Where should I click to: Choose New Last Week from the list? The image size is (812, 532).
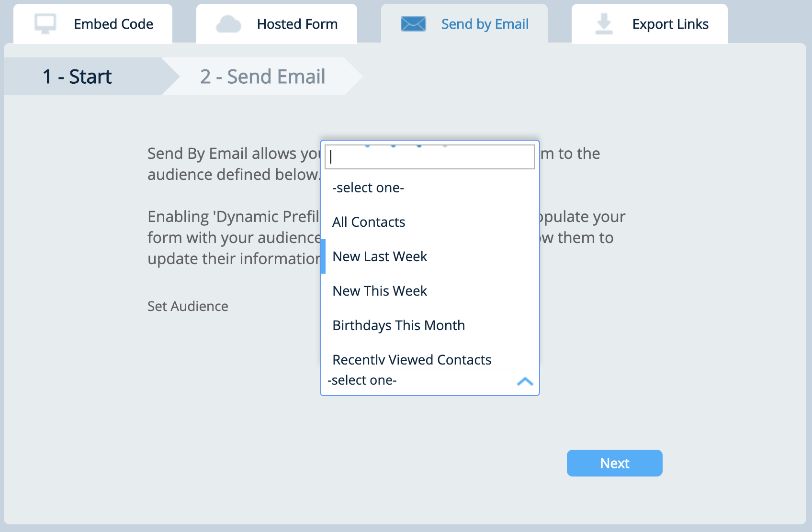pos(380,256)
